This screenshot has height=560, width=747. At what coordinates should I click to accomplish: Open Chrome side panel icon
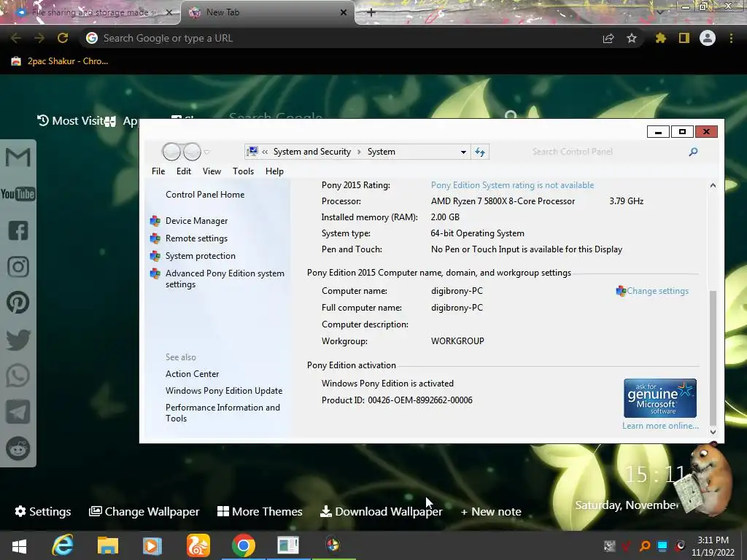coord(684,38)
